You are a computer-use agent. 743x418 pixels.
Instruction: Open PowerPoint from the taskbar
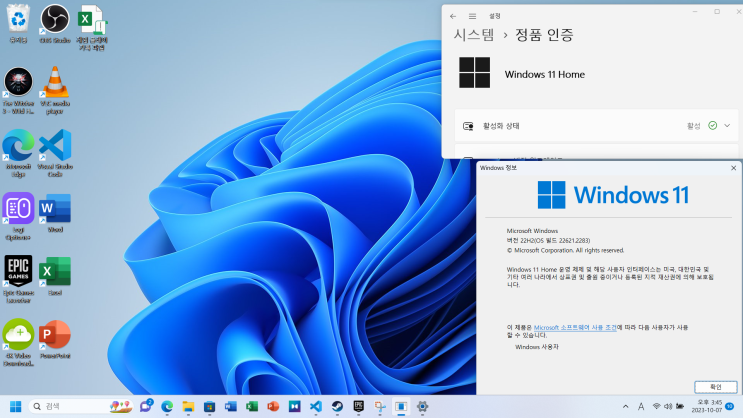coord(273,407)
